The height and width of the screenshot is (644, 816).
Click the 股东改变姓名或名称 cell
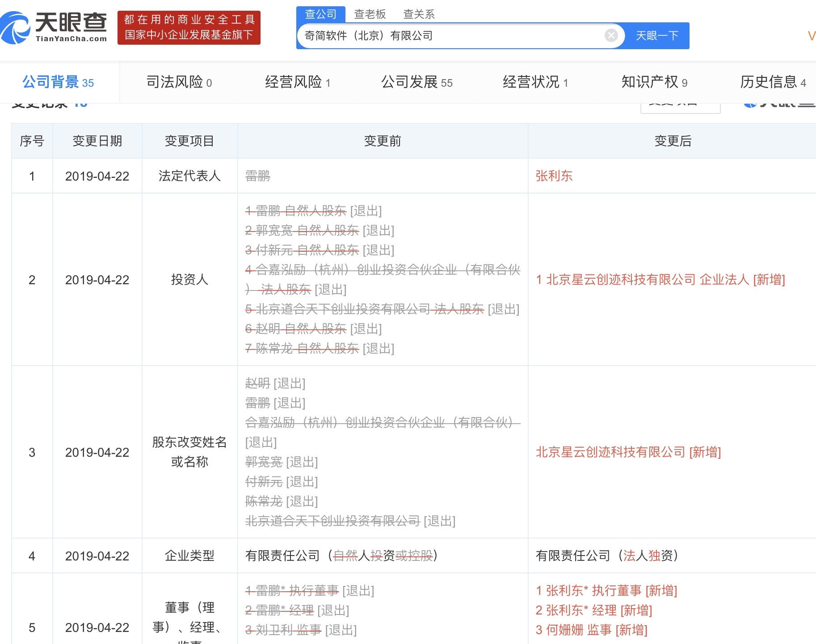189,452
